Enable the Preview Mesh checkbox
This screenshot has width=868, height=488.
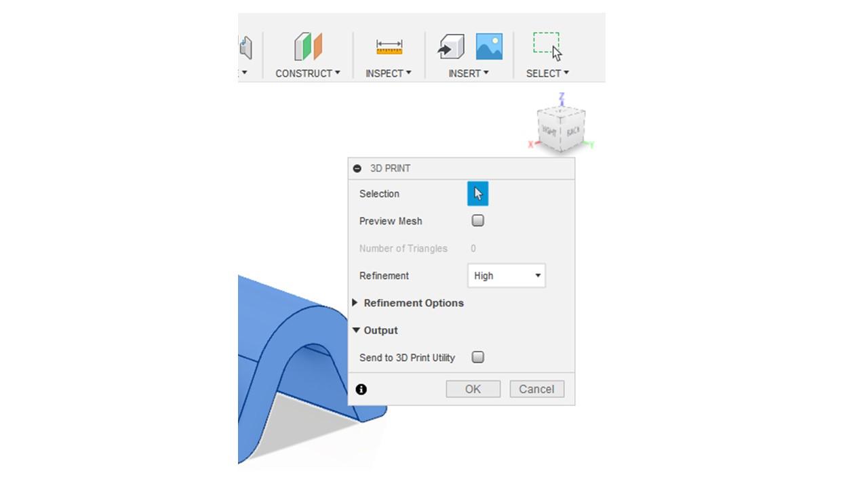click(x=477, y=220)
